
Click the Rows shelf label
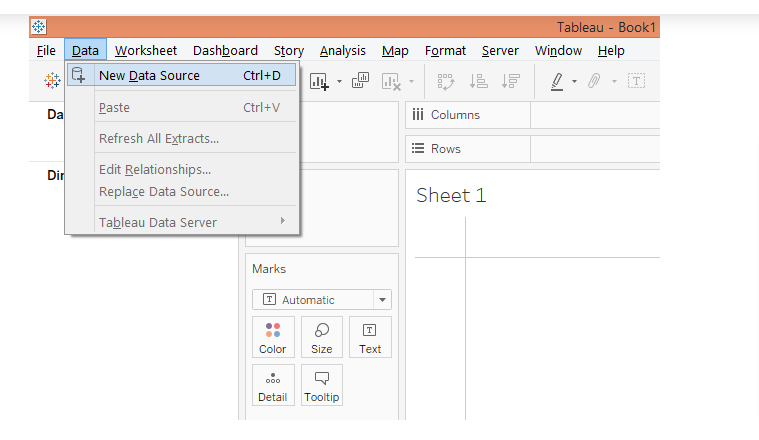446,149
